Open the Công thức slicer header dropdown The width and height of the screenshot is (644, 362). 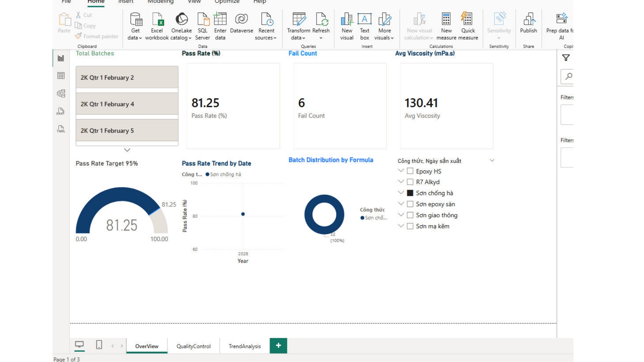(492, 160)
